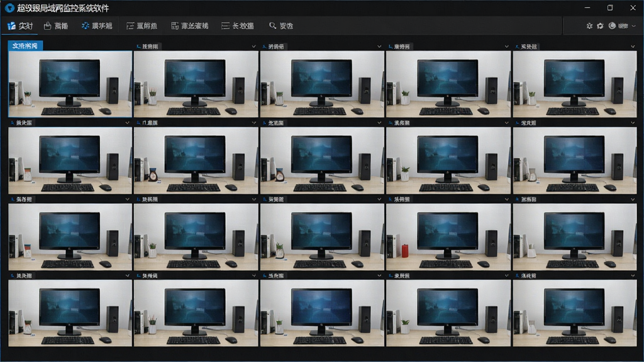This screenshot has width=644, height=362.
Task: Expand dropdown of row three, second screen tile
Action: tap(253, 199)
